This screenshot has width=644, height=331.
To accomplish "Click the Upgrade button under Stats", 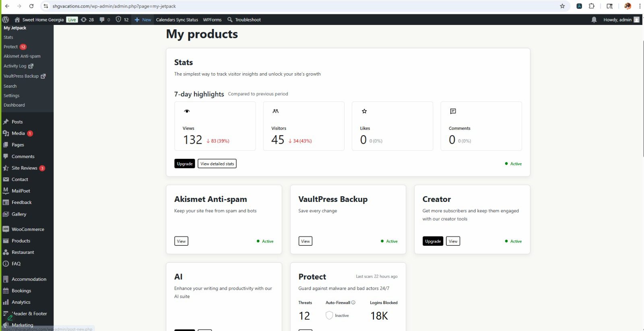I will (x=185, y=164).
